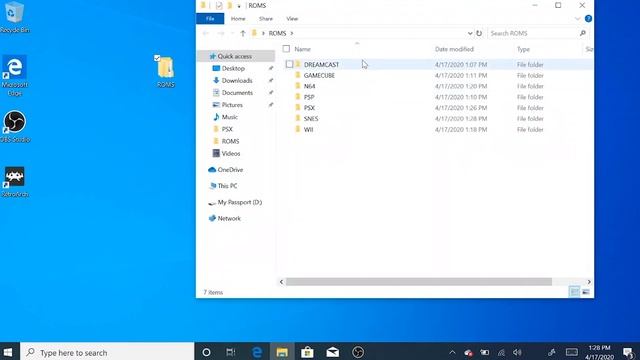The height and width of the screenshot is (360, 640).
Task: Click the taskbar search box
Action: (107, 352)
